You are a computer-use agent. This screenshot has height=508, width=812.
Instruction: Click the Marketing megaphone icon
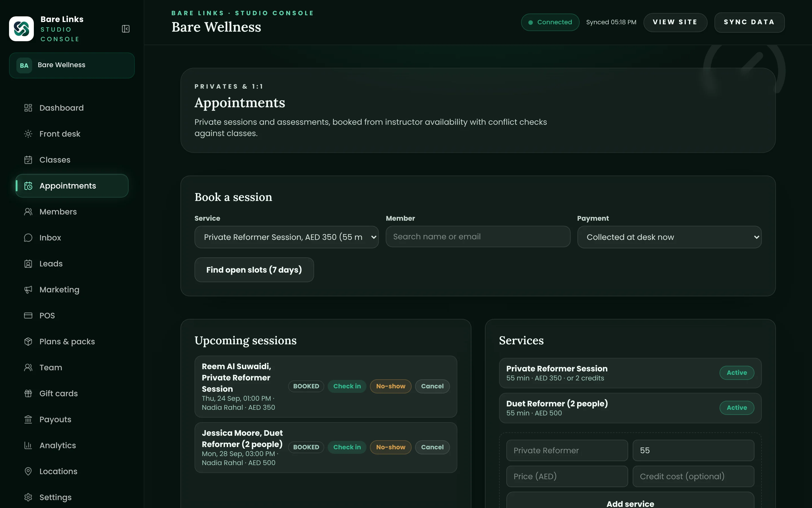[x=28, y=290]
